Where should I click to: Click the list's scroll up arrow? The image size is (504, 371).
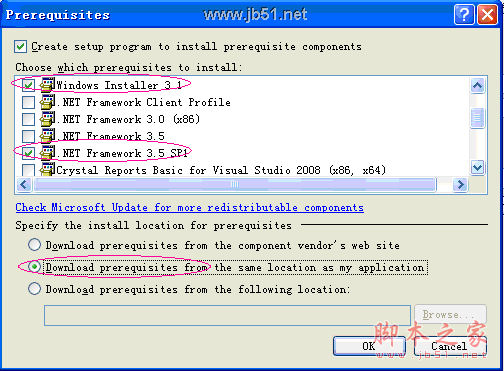point(477,86)
